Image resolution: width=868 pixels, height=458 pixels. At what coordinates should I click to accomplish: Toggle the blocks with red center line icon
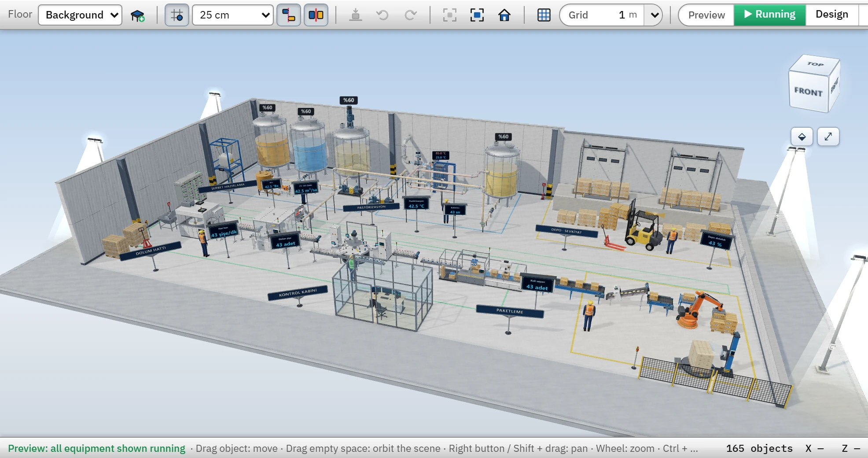coord(316,15)
